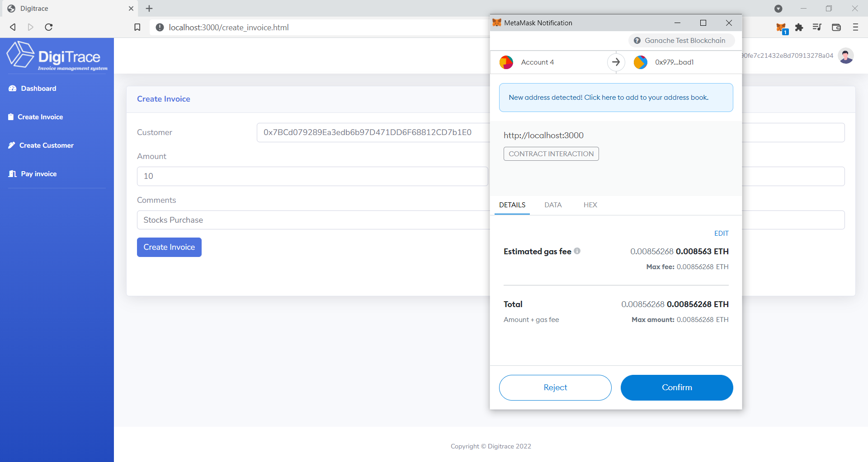
Task: Open the browser extensions puzzle icon
Action: coord(799,28)
